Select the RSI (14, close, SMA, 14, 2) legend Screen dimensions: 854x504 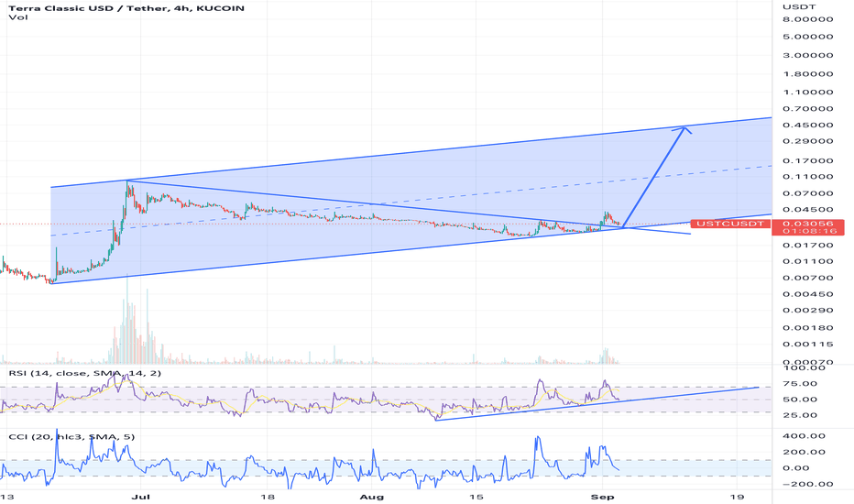tap(85, 373)
